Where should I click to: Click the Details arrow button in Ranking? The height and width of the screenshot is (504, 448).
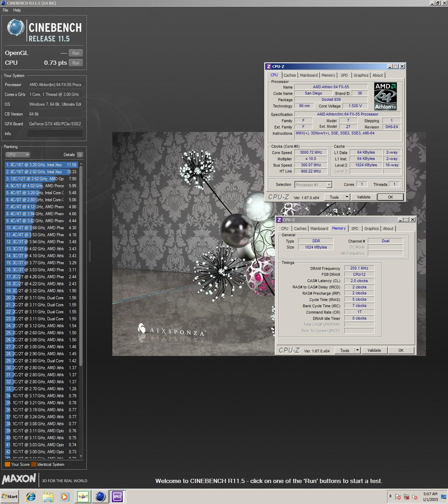80,155
